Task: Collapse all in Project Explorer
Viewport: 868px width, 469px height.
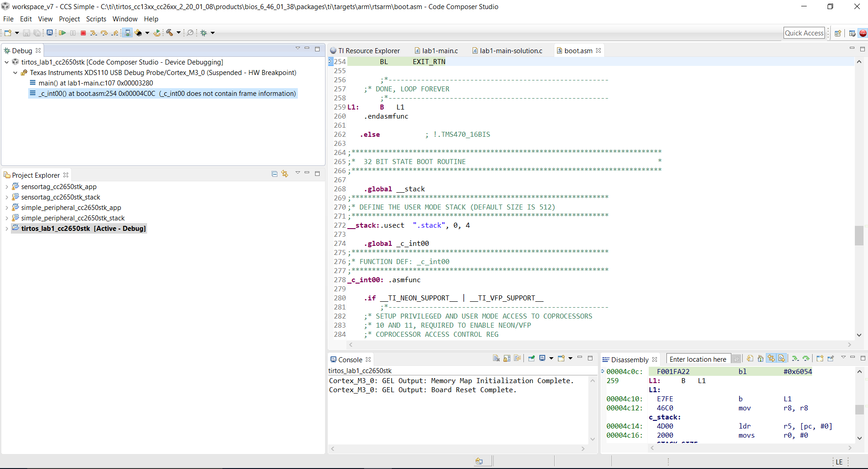Action: [274, 174]
